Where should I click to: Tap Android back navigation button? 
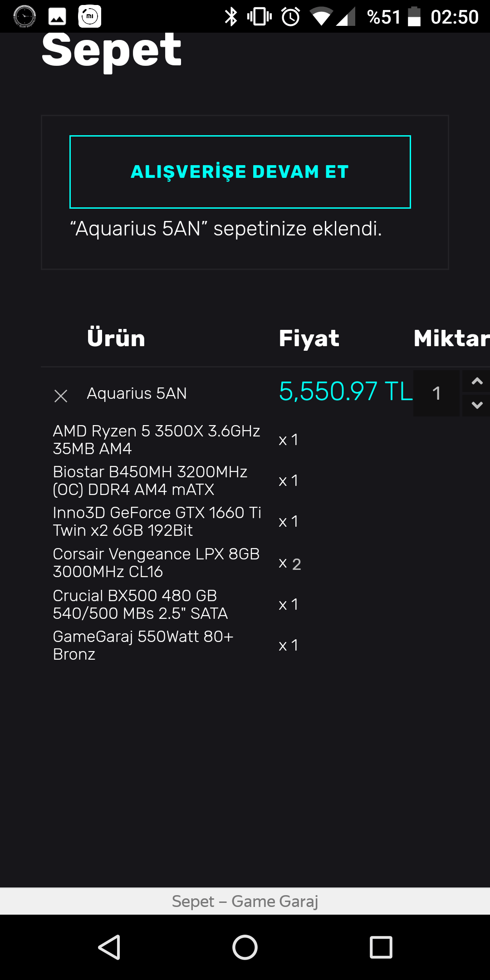pyautogui.click(x=109, y=947)
